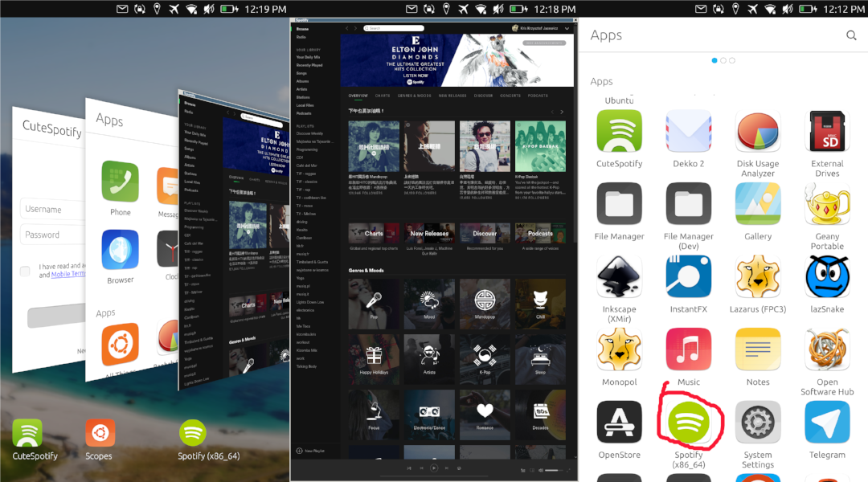Navigate forward in Spotify

[x=355, y=28]
